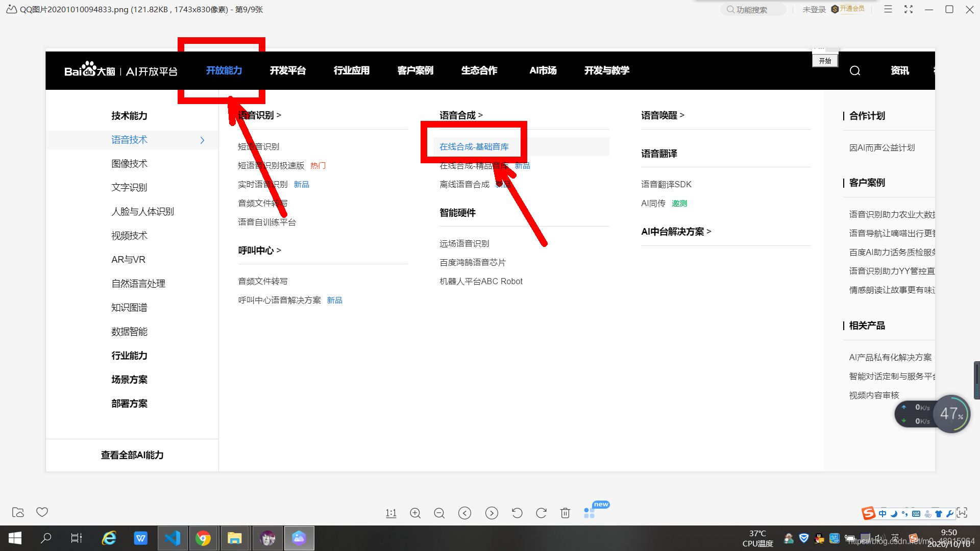Open the 客户案例 menu tab
Viewport: 980px width, 551px height.
coord(415,71)
